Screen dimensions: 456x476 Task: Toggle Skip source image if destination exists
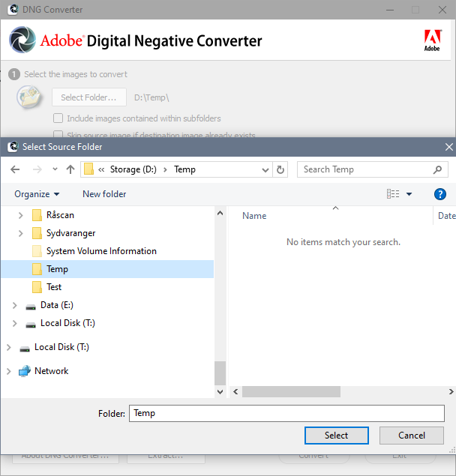58,134
